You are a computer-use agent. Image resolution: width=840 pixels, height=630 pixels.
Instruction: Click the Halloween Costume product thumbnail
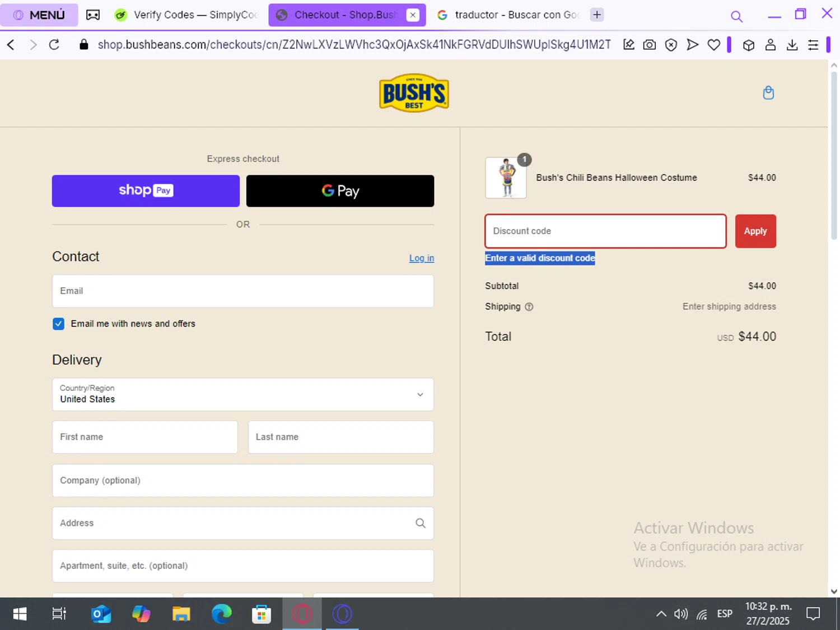click(506, 178)
